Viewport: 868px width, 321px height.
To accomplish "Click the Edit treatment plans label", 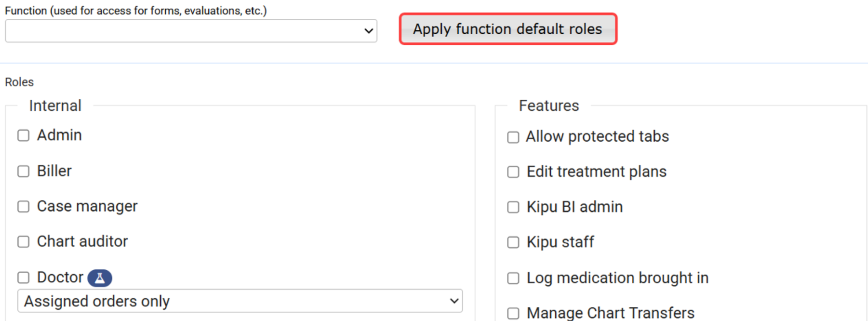I will pyautogui.click(x=596, y=171).
